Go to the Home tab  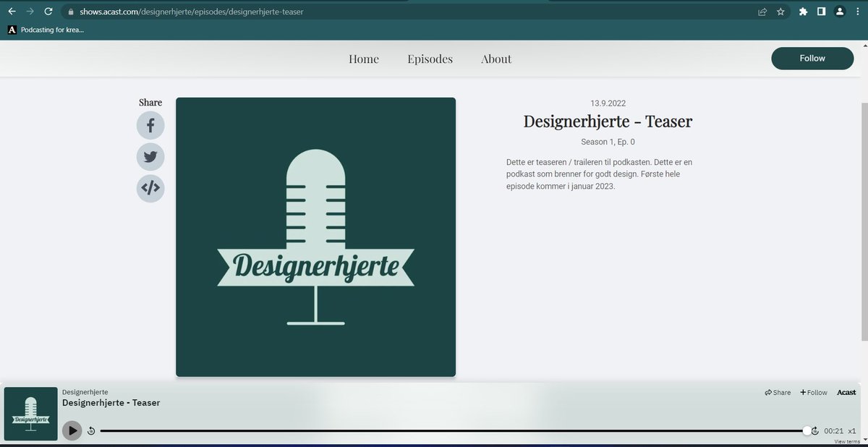[364, 59]
